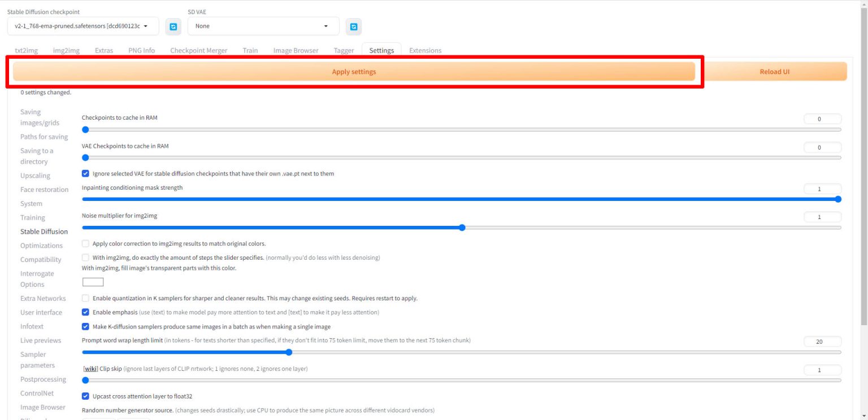Screen dimensions: 868x420
Task: Click the Reload UI button
Action: [774, 71]
